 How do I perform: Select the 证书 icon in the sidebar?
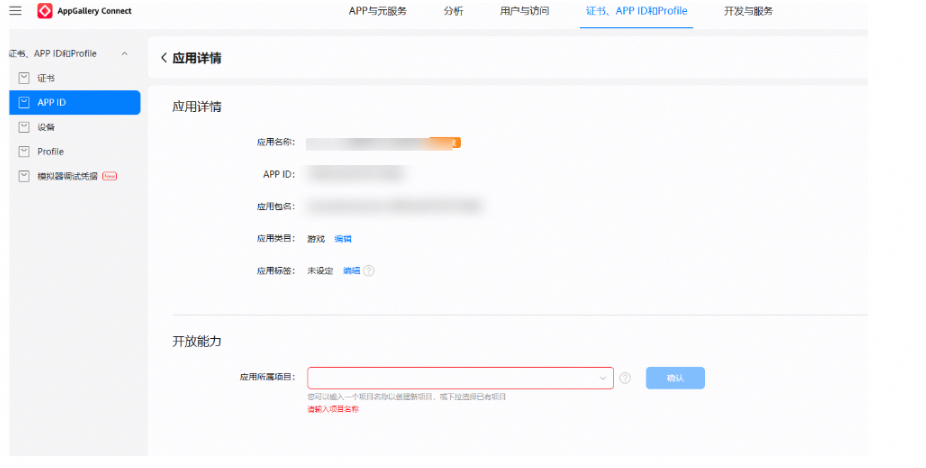click(25, 78)
